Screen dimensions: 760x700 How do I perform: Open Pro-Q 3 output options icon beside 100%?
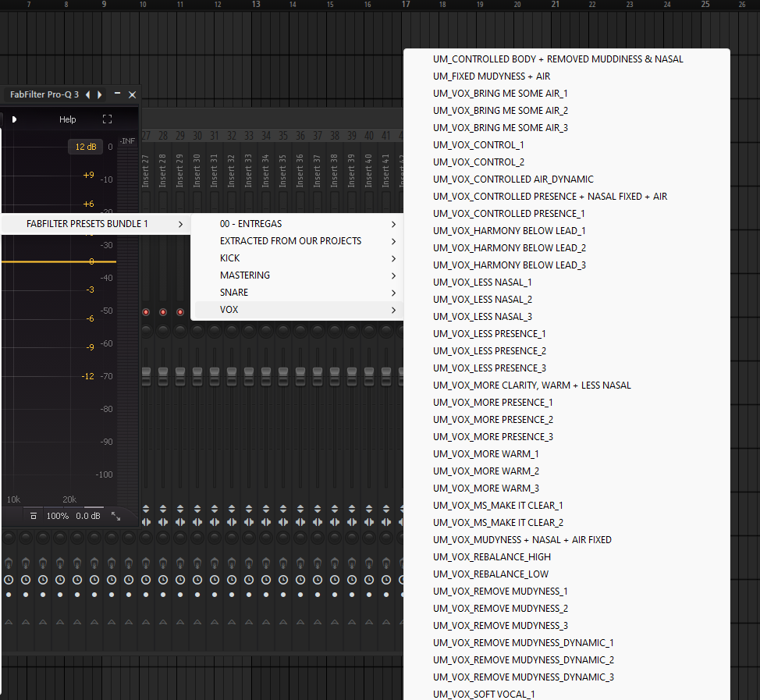pyautogui.click(x=34, y=517)
